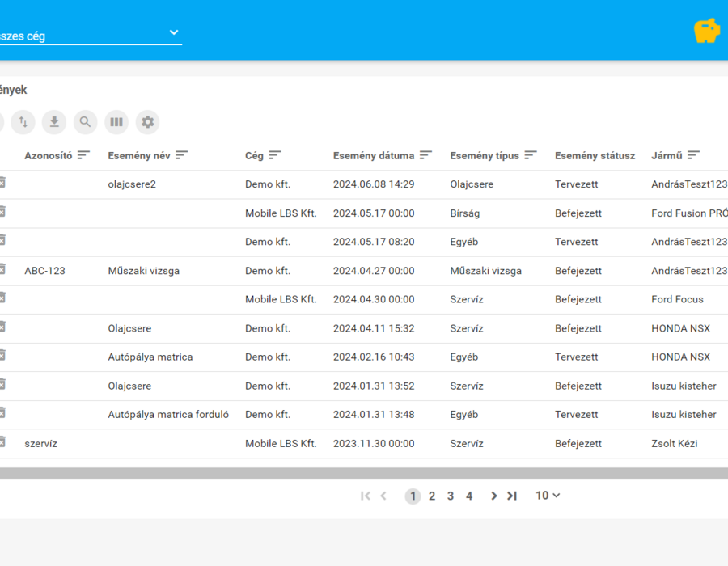Click the ABC-123 identifier cell
This screenshot has width=728, height=566.
pos(45,271)
